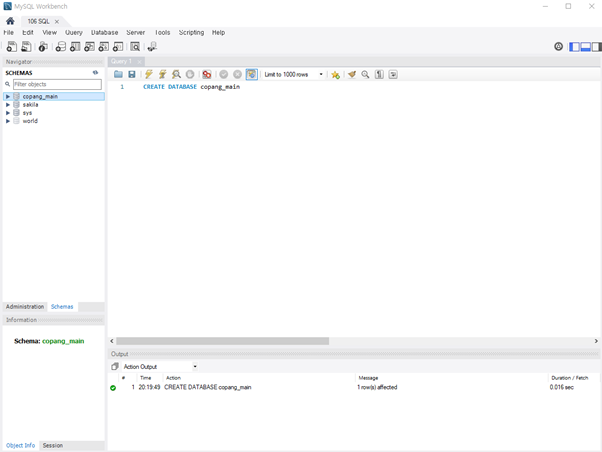Open the File menu

[x=8, y=33]
